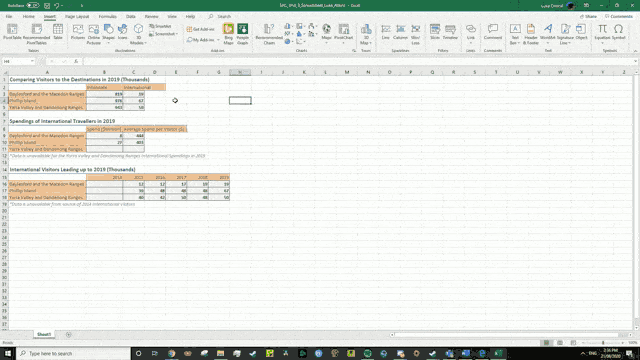Screen dimensions: 640x360
Task: Expand the Name Box dropdown
Action: 32,61
